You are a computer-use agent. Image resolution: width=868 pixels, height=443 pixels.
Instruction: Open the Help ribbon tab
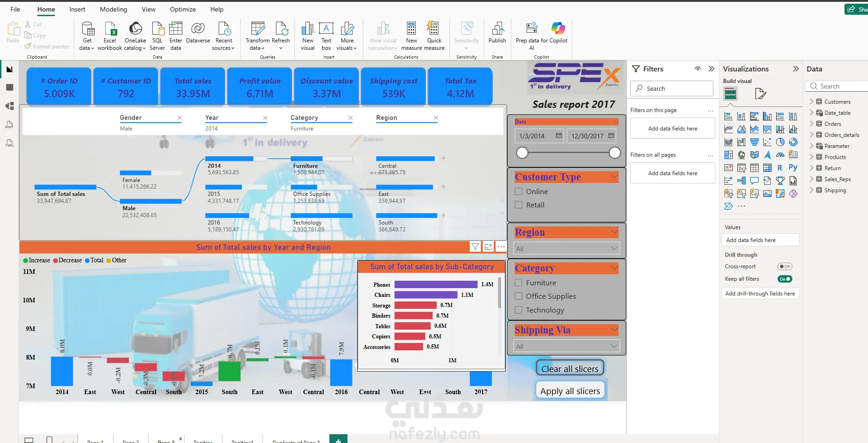tap(217, 9)
